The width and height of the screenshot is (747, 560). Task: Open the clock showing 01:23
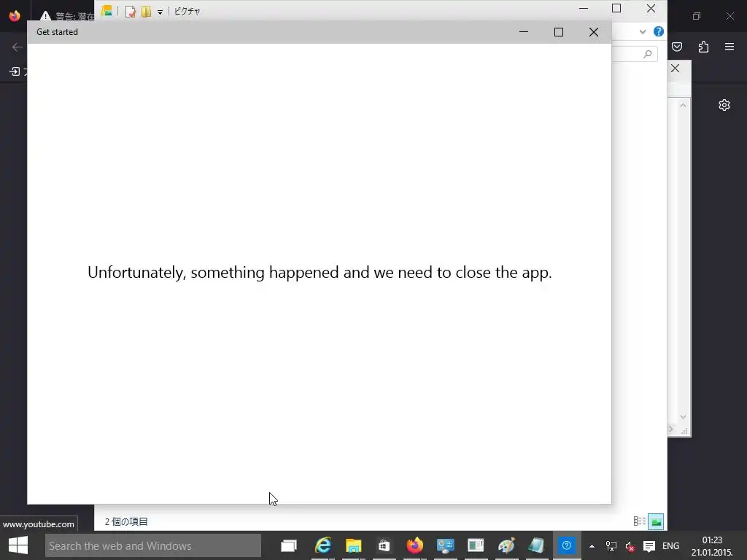[712, 546]
